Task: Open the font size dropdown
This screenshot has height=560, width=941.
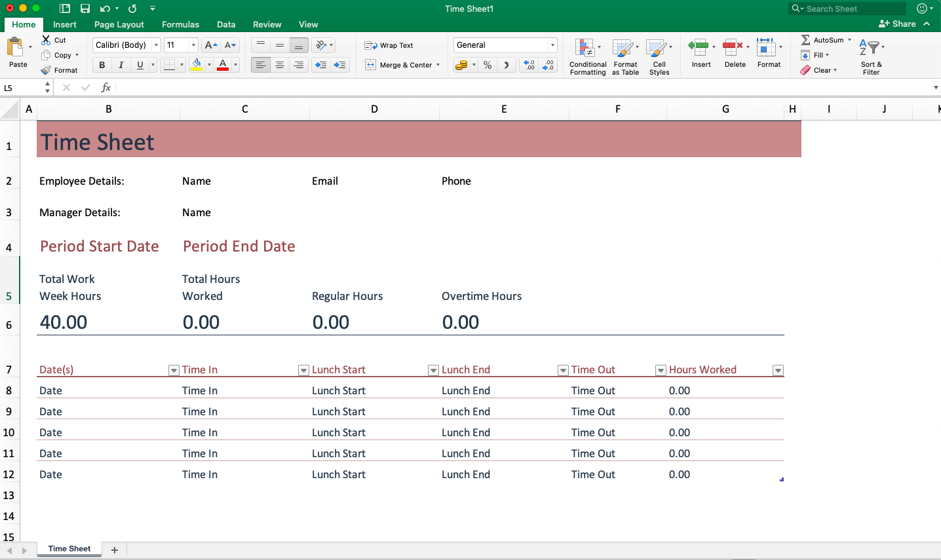Action: pyautogui.click(x=192, y=45)
